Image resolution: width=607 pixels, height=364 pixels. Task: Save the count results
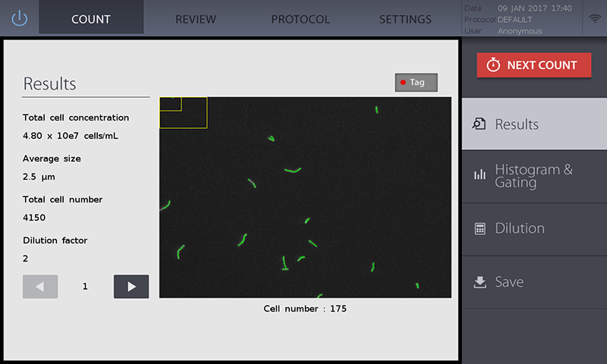pyautogui.click(x=534, y=281)
